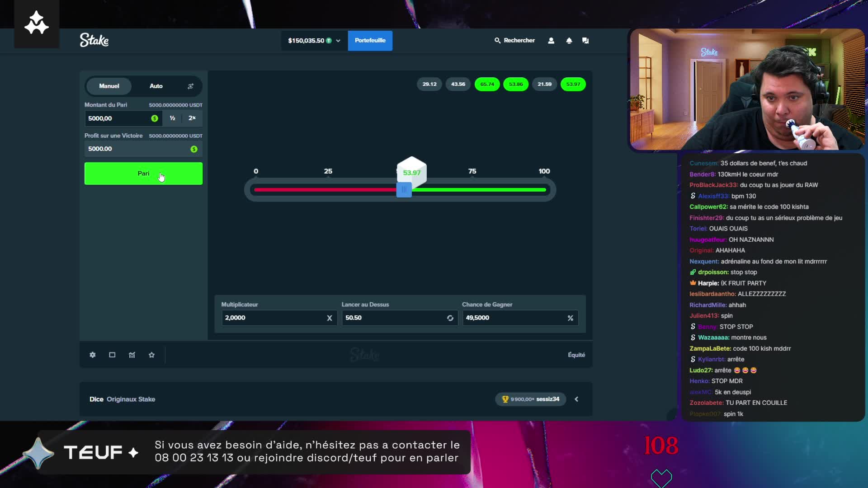
Task: Click the streamer webcam thumbnail
Action: pyautogui.click(x=747, y=89)
